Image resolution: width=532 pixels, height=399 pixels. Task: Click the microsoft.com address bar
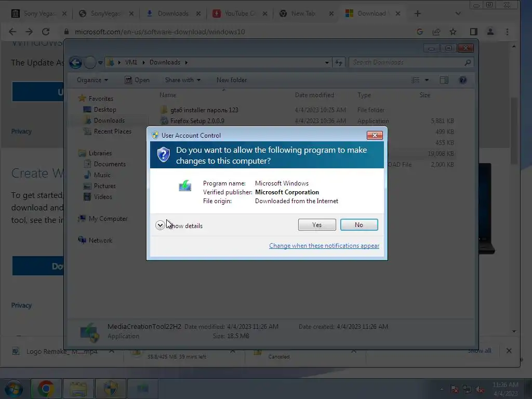[x=159, y=32]
